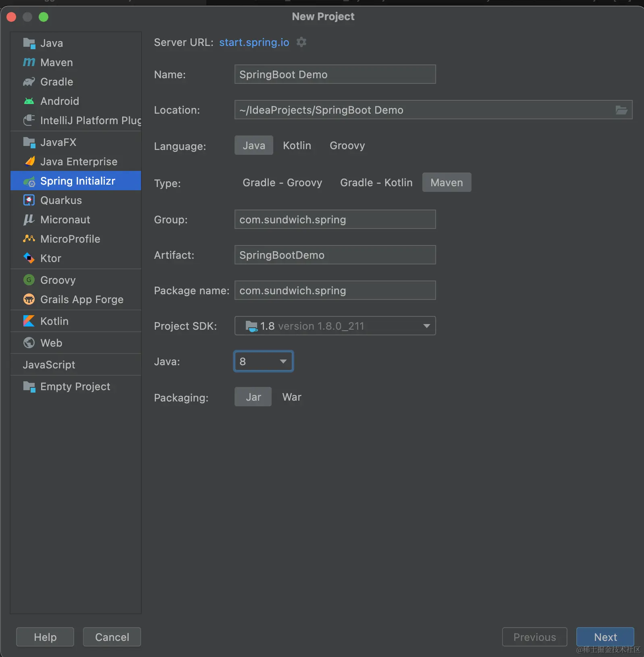Click the Gradle elephant icon in sidebar
The height and width of the screenshot is (657, 644).
pyautogui.click(x=29, y=82)
